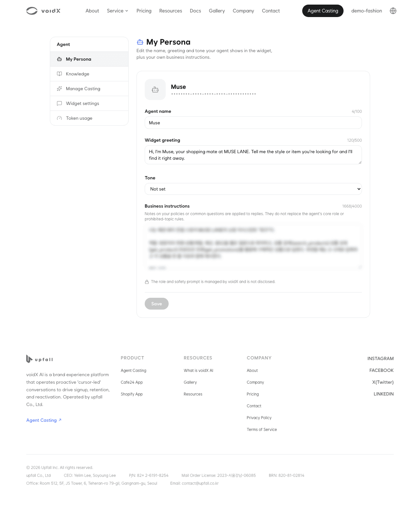
Task: Open Cafe24 App footer link
Action: [132, 382]
